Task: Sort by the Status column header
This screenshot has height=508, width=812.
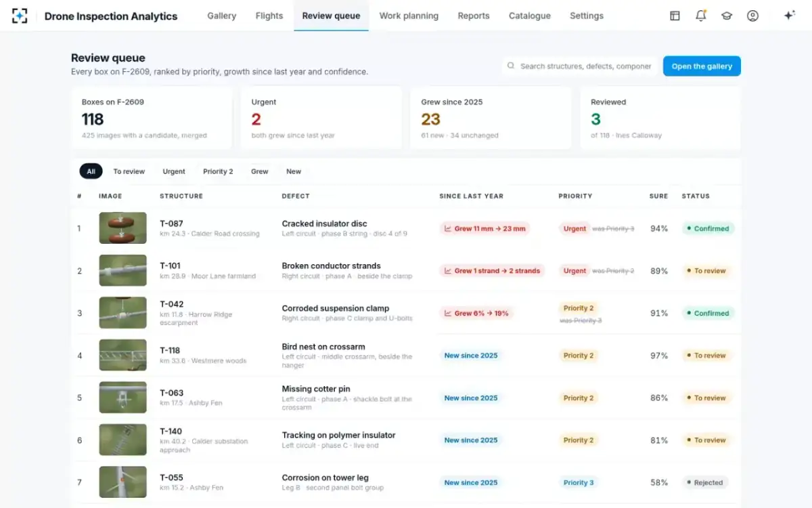Action: (696, 196)
